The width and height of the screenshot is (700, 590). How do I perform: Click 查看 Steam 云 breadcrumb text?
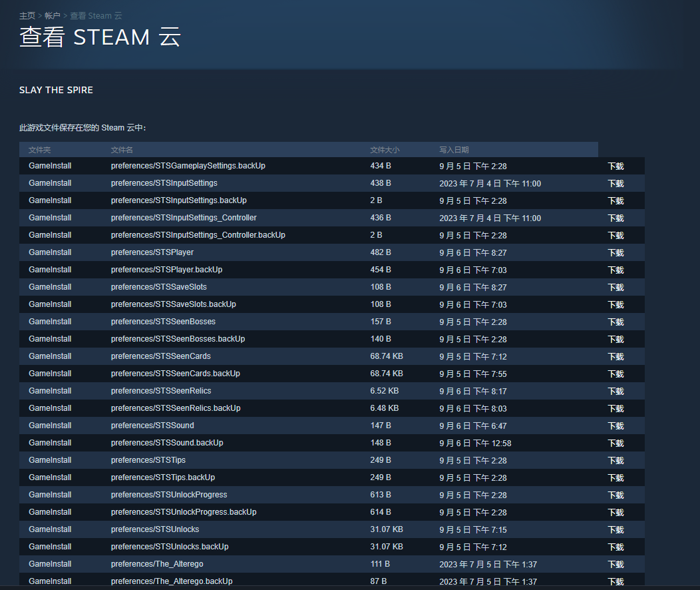point(96,15)
